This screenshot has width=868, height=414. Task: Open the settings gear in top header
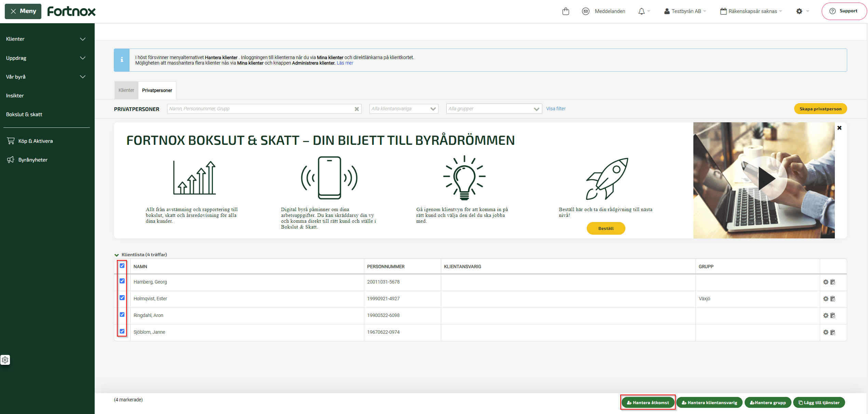click(799, 11)
